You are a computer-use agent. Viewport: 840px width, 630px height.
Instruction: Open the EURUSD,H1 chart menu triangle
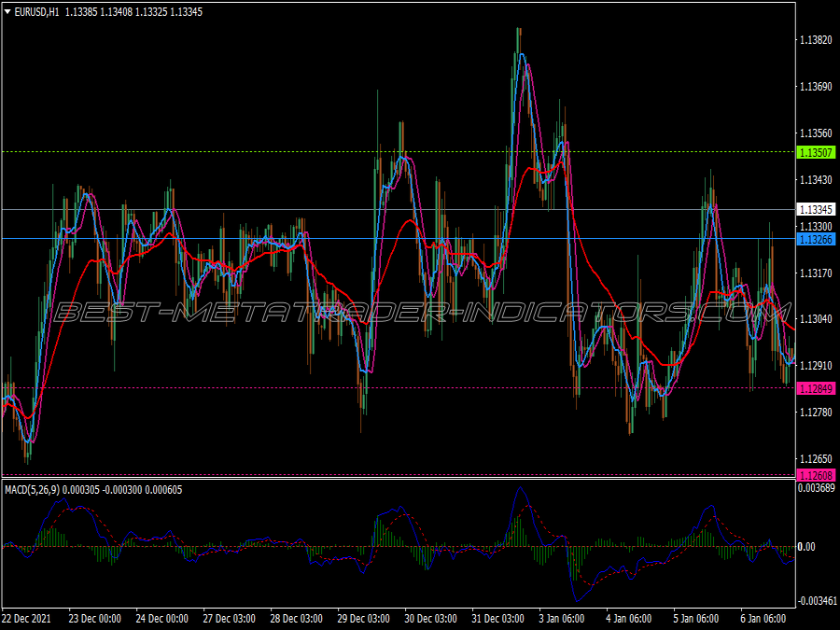[7, 12]
